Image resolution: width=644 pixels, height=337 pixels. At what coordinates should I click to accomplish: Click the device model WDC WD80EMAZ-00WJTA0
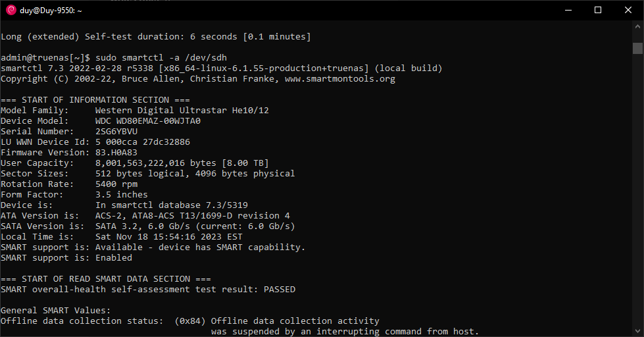(148, 121)
